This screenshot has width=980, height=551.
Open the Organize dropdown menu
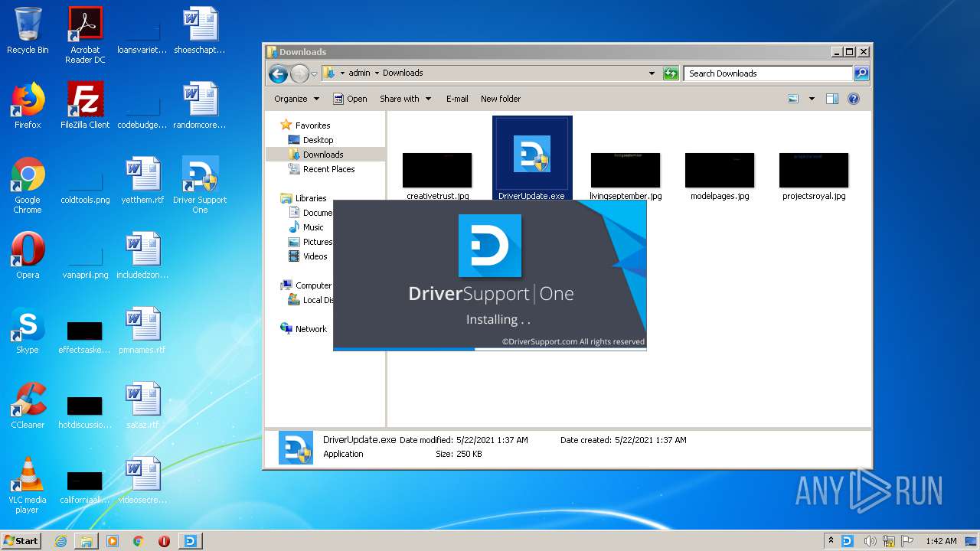[296, 99]
